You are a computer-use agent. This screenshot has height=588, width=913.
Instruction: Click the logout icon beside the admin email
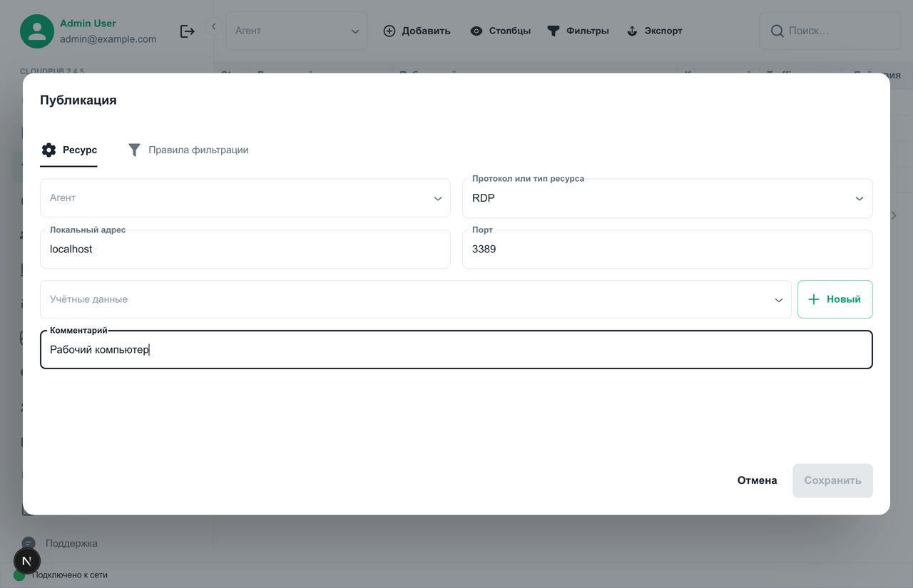pos(187,31)
